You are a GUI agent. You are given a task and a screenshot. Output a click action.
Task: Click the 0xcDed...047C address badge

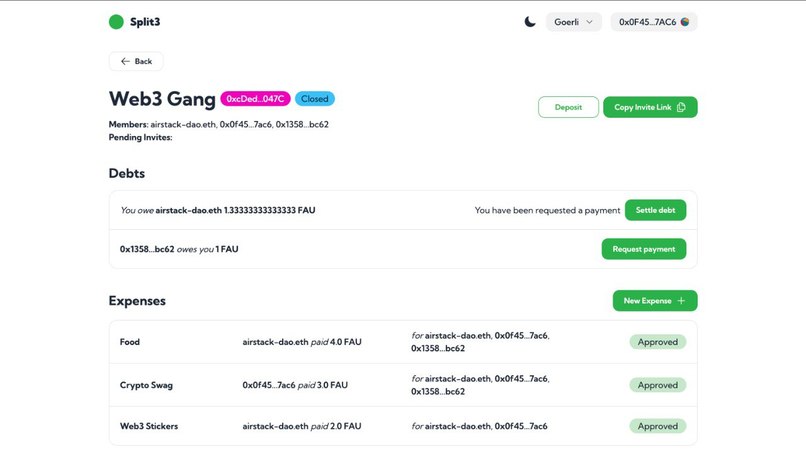255,99
